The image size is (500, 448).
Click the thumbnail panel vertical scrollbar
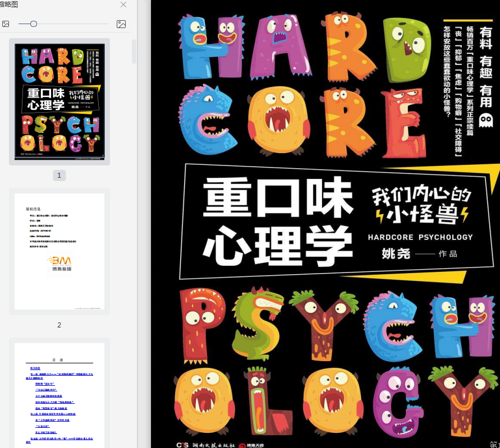(134, 52)
